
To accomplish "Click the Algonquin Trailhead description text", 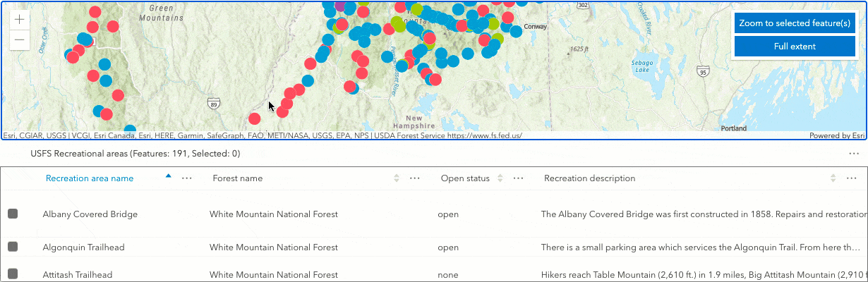I will coord(701,247).
